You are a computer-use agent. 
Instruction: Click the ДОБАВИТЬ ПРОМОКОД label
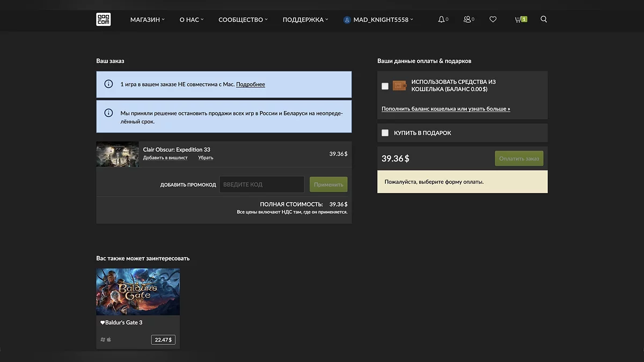click(188, 185)
